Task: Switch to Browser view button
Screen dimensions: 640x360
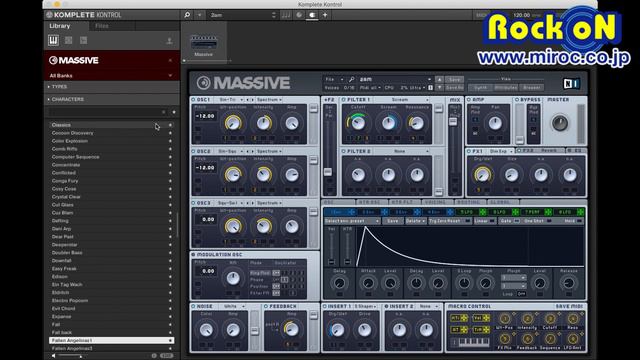Action: point(531,87)
